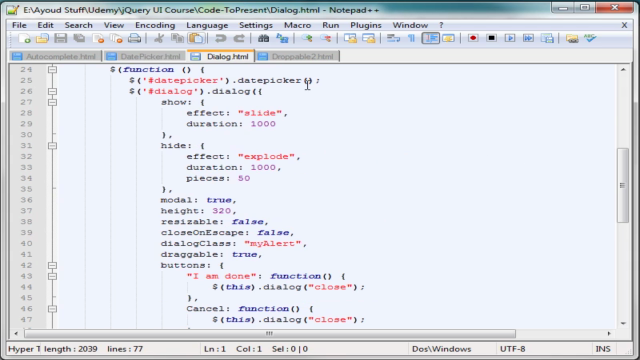Click the synchronize horizontal scrolling icon
Viewport: 640px width, 360px height.
[368, 38]
